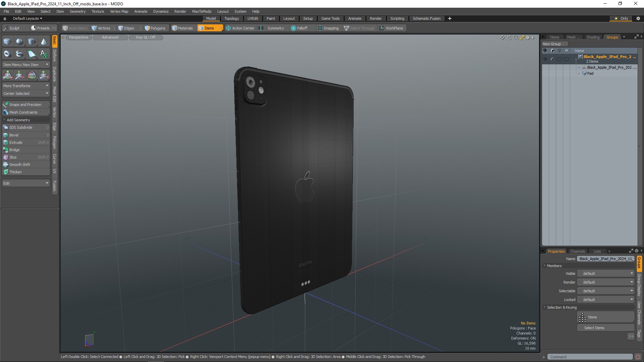
Task: Select the Sphere primitive tool
Action: point(19,42)
